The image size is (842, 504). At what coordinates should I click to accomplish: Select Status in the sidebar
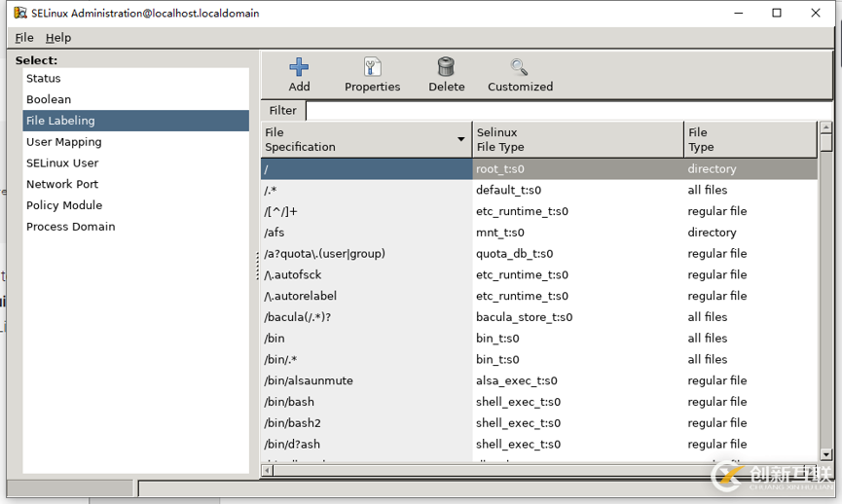coord(136,79)
